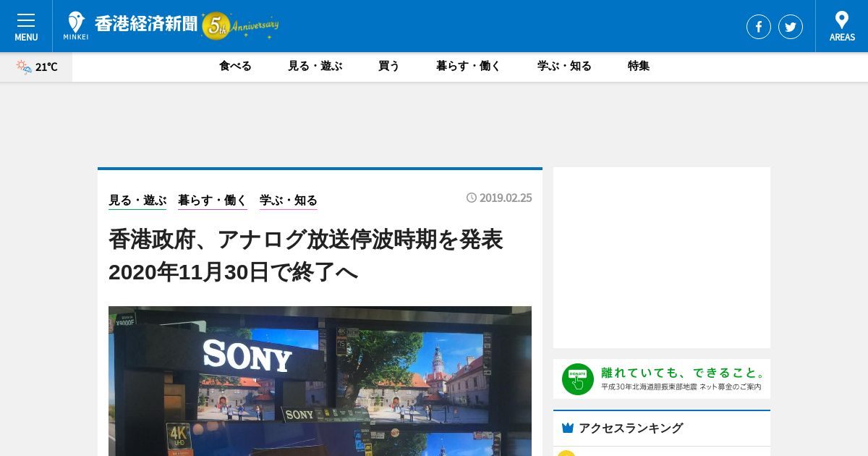
Task: Open the green donate banner 離れていても、できること
Action: (662, 379)
